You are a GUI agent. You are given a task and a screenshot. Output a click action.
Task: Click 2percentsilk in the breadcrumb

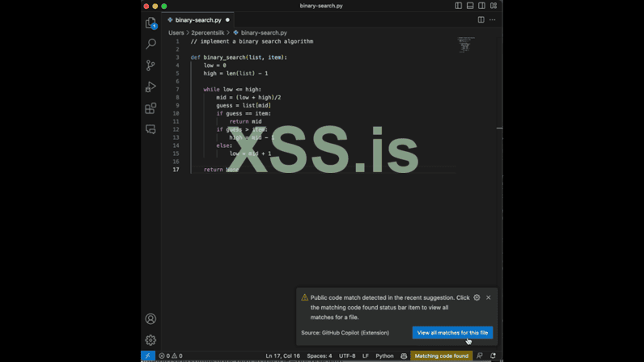click(x=207, y=32)
